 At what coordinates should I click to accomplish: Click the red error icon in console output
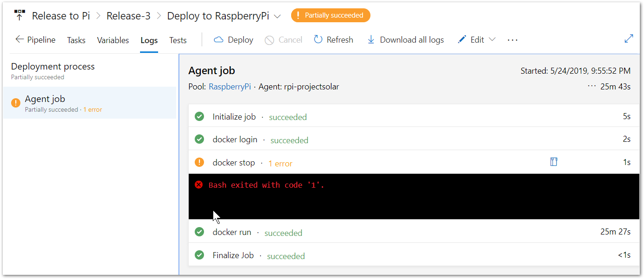(199, 185)
